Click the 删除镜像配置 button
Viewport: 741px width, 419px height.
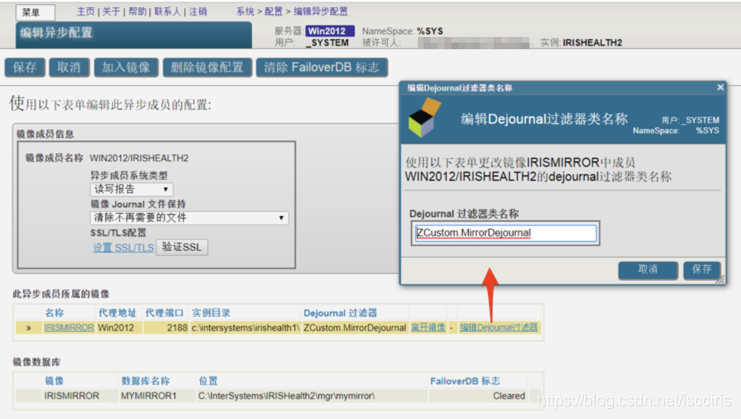coord(207,67)
